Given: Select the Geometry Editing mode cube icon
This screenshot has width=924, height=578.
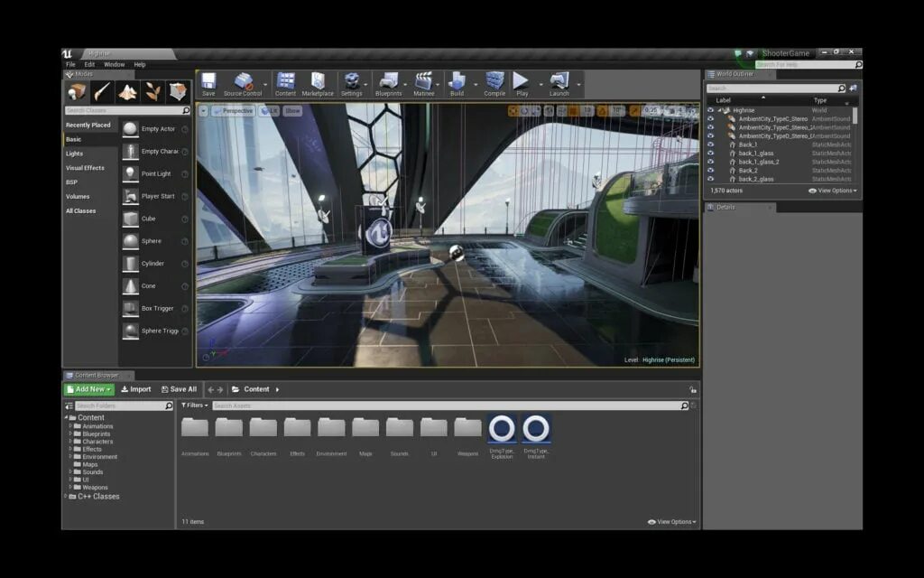Looking at the screenshot, I should click(178, 91).
